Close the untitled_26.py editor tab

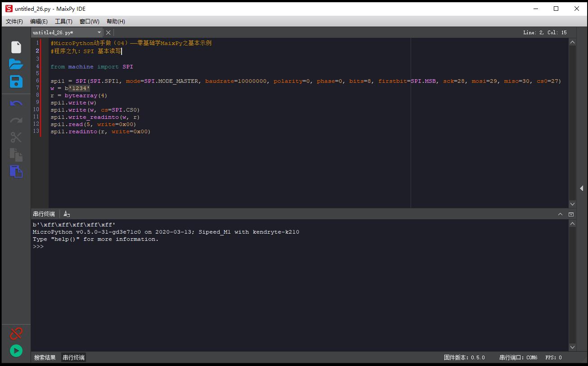[108, 32]
